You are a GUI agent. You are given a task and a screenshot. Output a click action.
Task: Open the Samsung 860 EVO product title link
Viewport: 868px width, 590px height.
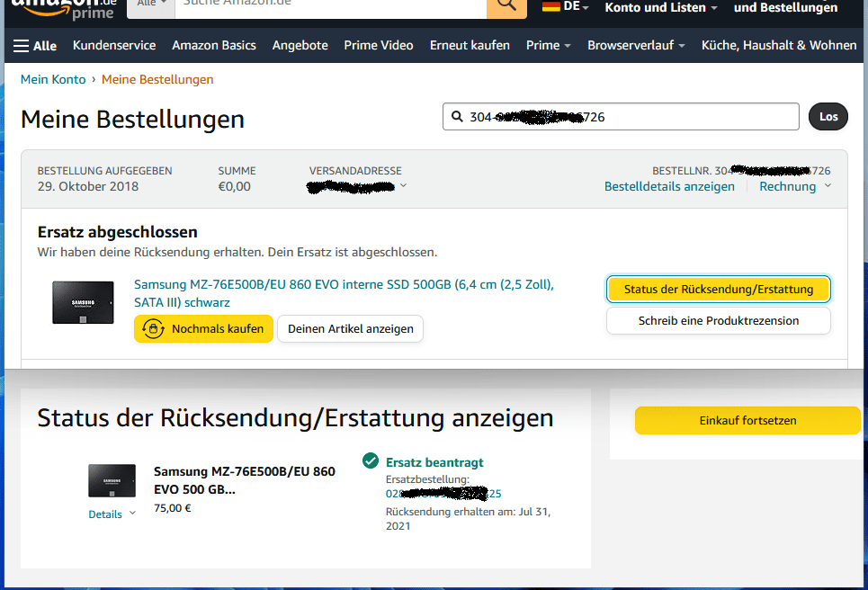pos(344,293)
